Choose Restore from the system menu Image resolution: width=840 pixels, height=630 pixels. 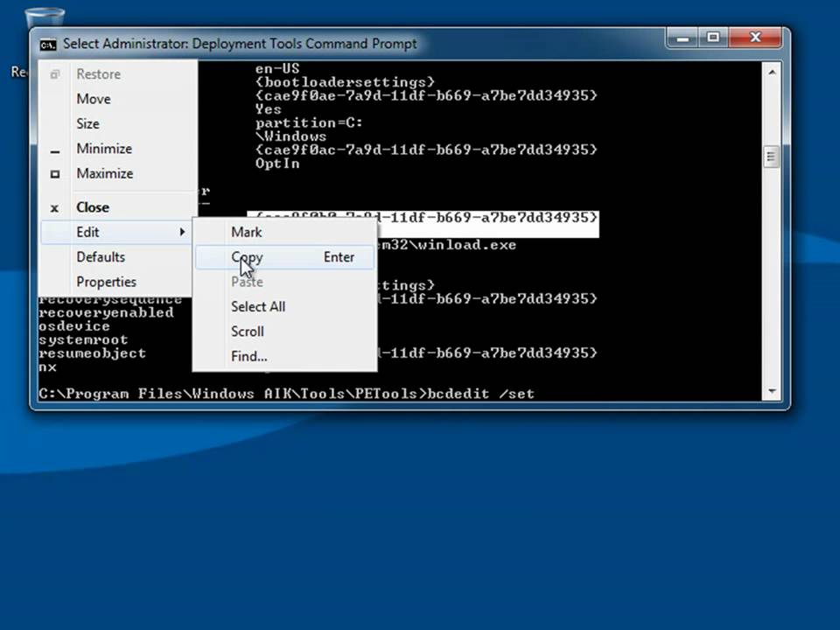[x=118, y=73]
